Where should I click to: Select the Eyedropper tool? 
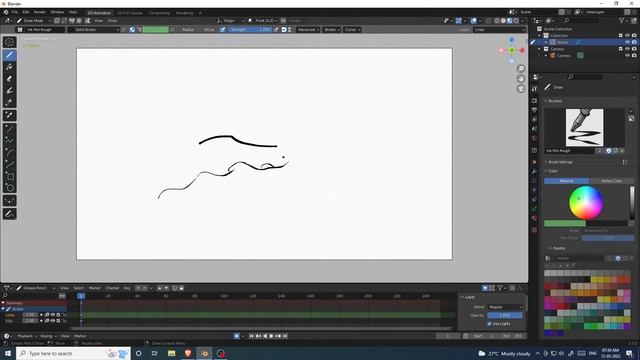tap(9, 116)
